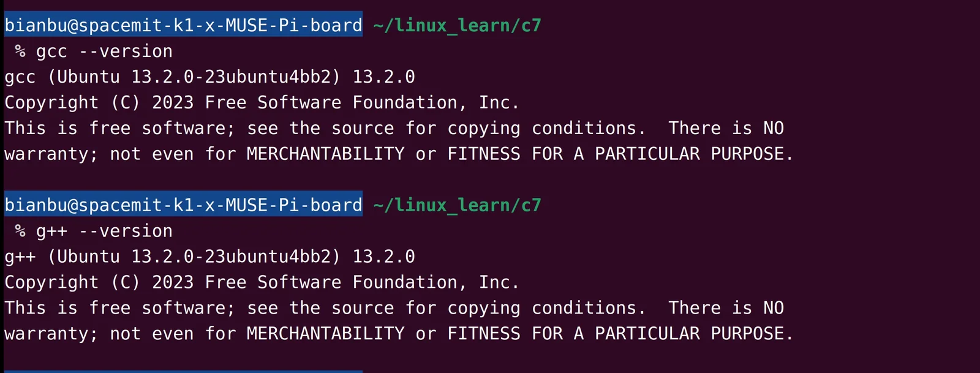Click the partially visible prompt at bottom
This screenshot has width=980, height=373.
(183, 371)
